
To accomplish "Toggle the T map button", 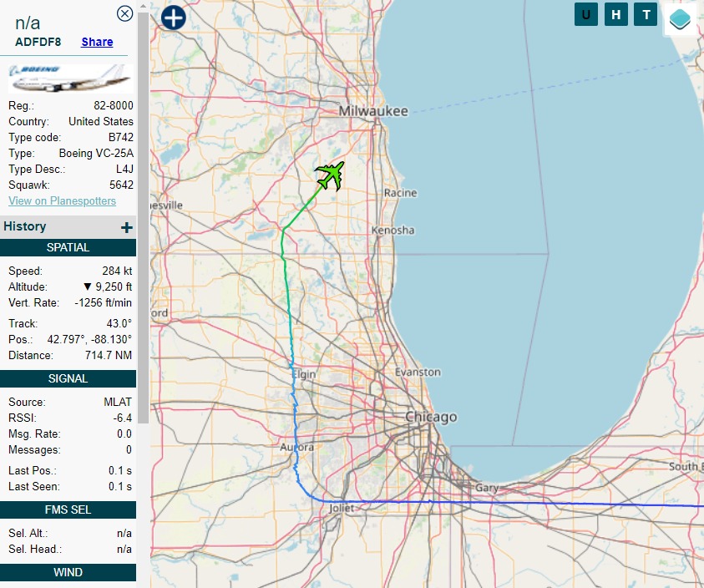I will 646,14.
